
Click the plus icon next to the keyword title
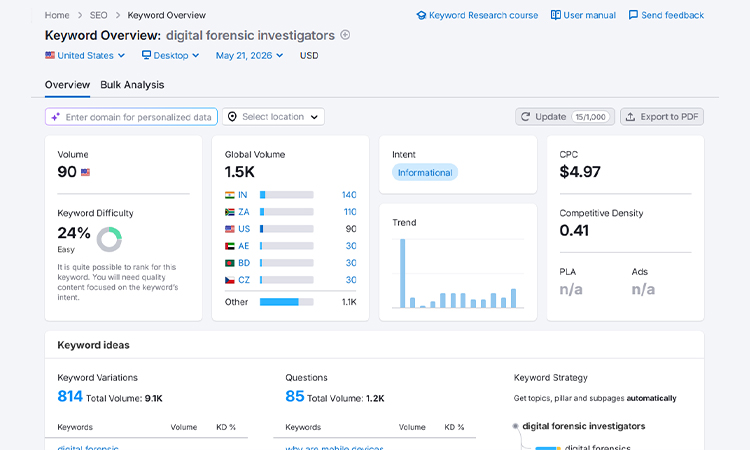(x=345, y=35)
